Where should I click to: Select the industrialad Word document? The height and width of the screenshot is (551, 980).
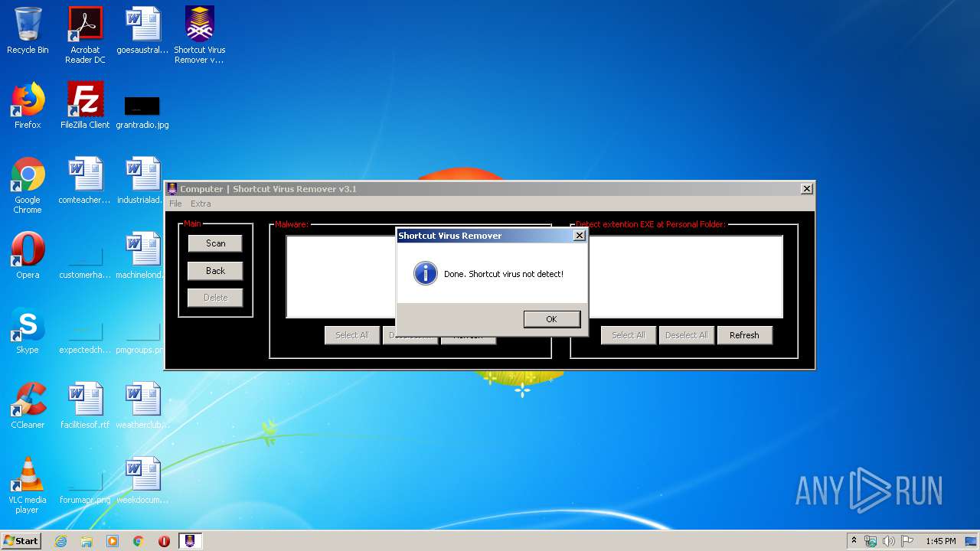142,181
